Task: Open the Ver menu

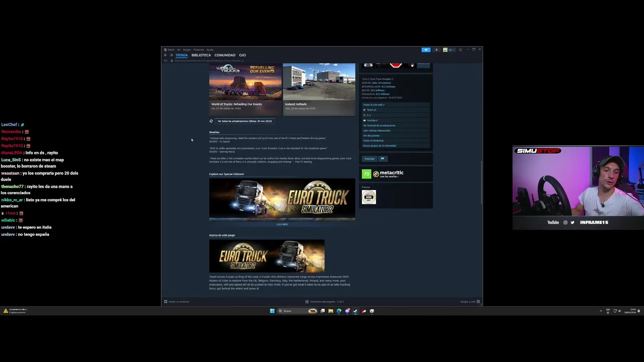Action: click(179, 50)
